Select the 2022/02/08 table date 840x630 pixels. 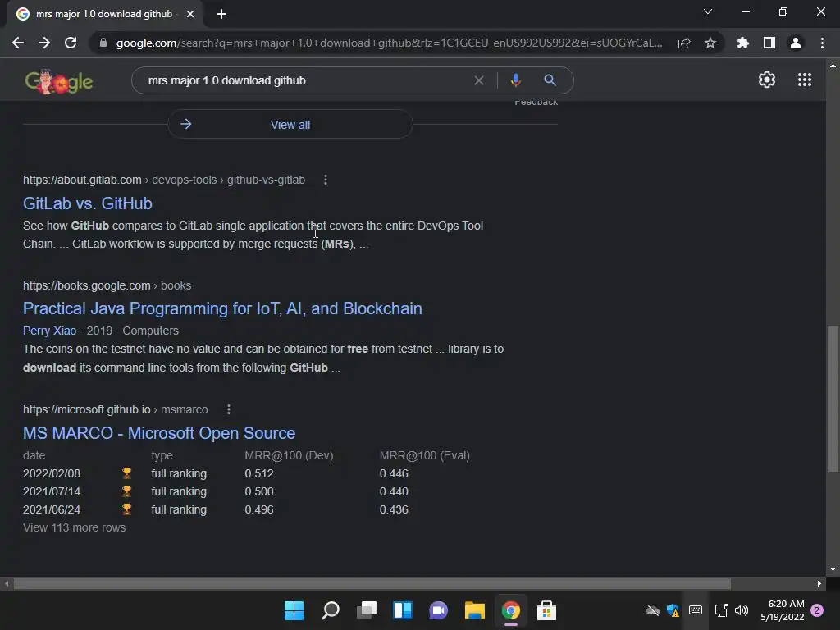pos(52,473)
